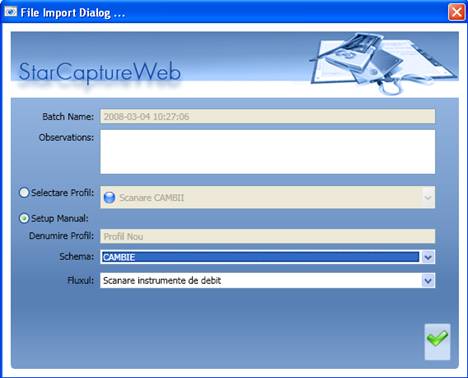Select the Selectare Profil radio button
Viewport: 468px width, 378px height.
[x=24, y=192]
